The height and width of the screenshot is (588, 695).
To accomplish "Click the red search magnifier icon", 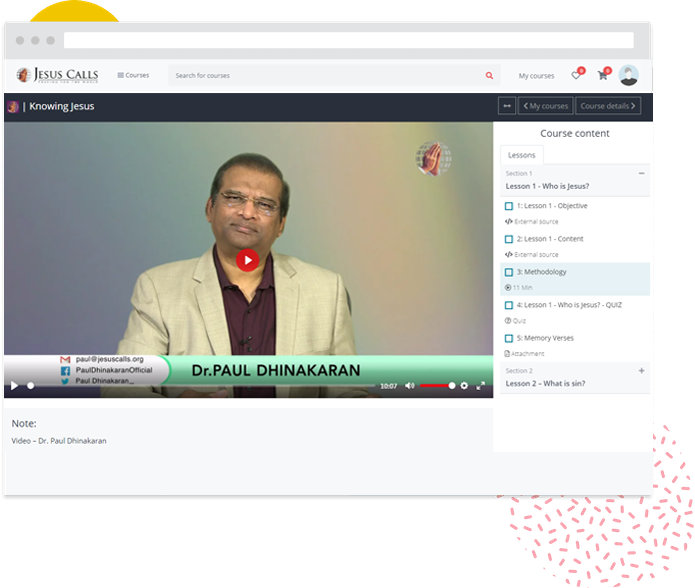I will (x=489, y=76).
